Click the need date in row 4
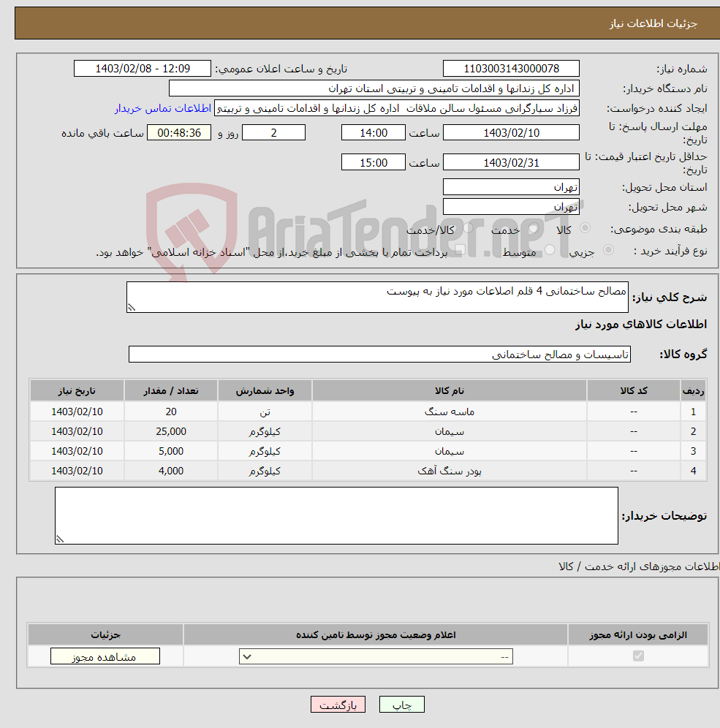The height and width of the screenshot is (728, 720). pyautogui.click(x=77, y=471)
